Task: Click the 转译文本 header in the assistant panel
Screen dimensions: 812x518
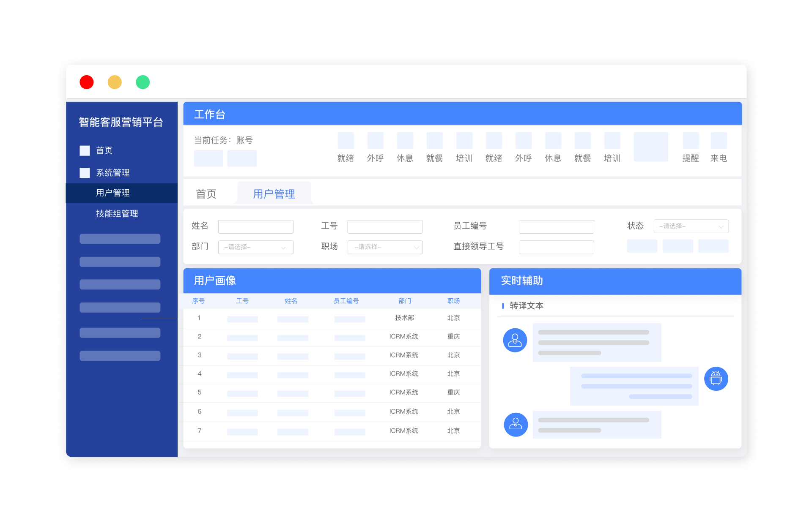Action: (527, 305)
